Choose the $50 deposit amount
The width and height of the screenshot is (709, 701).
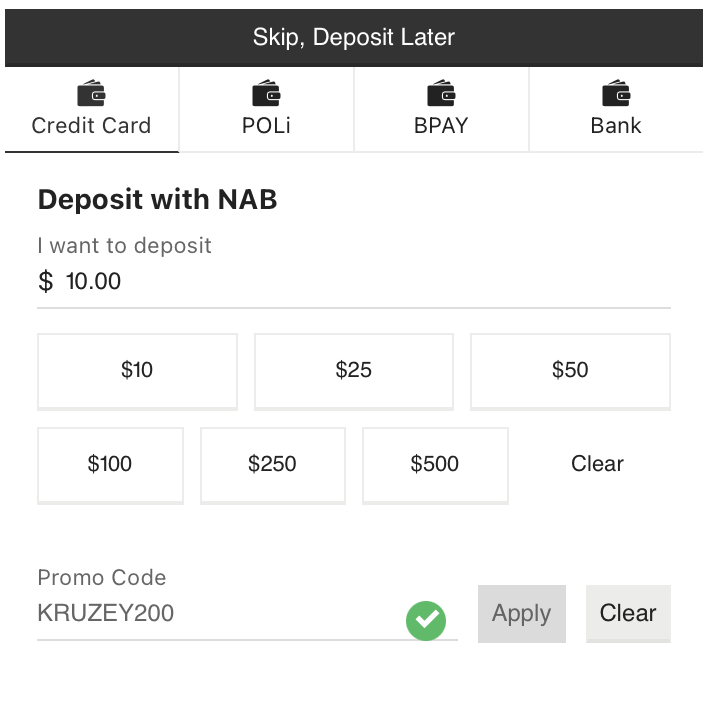pyautogui.click(x=571, y=372)
